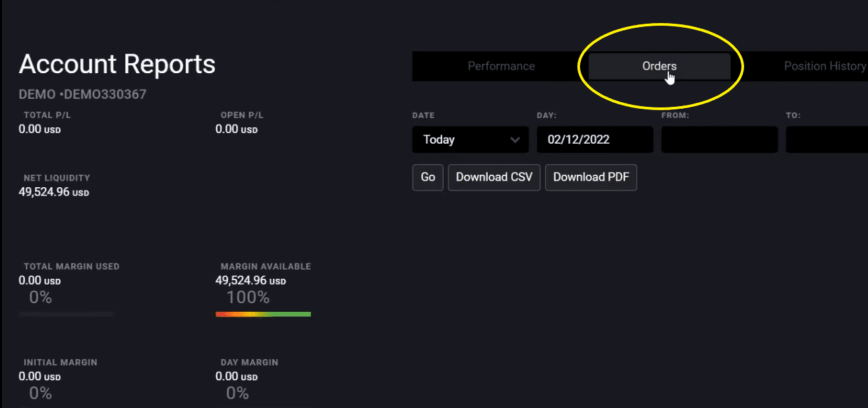The height and width of the screenshot is (408, 868).
Task: Click the Initial Margin value
Action: click(x=40, y=376)
